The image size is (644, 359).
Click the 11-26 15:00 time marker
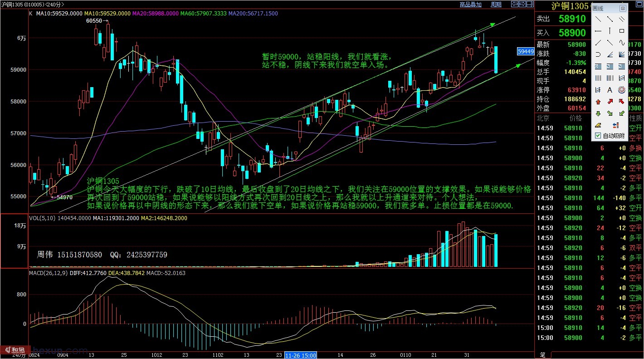[300, 355]
